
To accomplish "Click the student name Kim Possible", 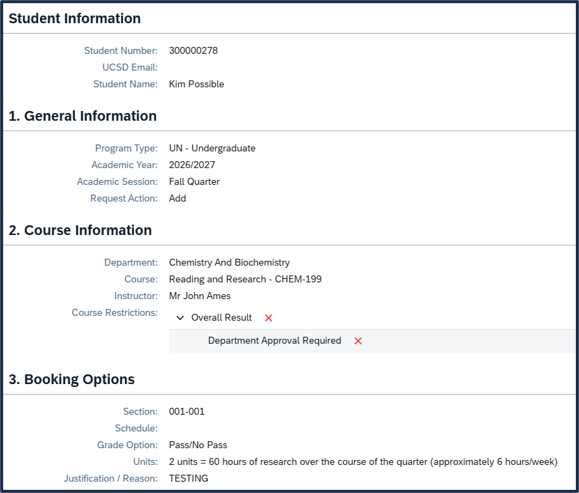I will [196, 84].
